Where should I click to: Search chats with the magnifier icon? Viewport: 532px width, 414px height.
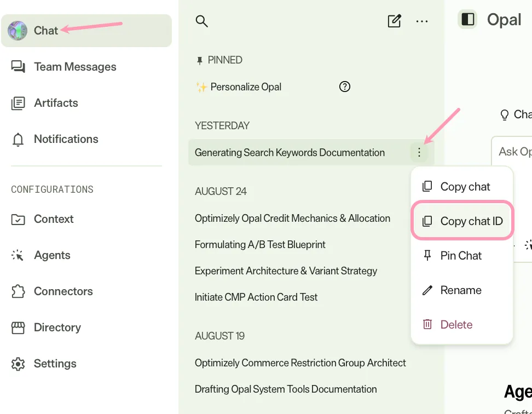point(201,21)
